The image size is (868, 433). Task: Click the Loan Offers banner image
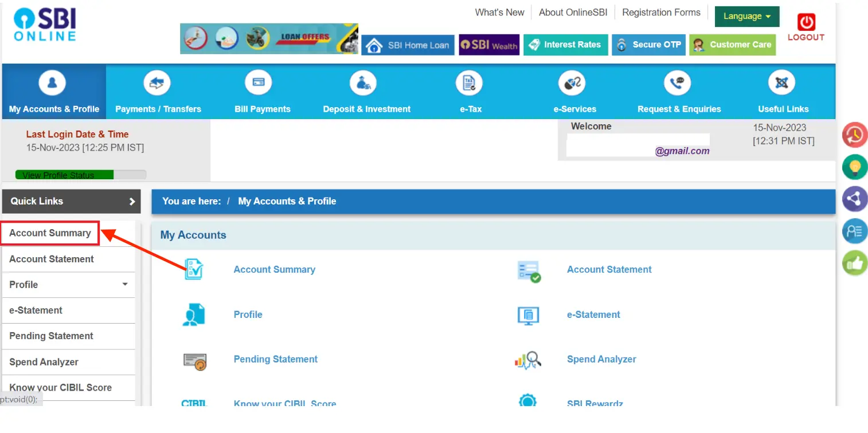[269, 39]
